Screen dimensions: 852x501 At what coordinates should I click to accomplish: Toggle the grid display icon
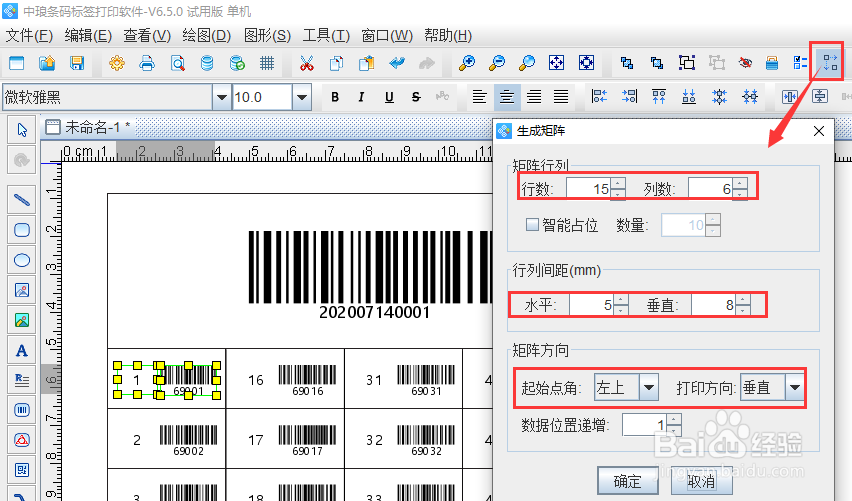pyautogui.click(x=267, y=64)
